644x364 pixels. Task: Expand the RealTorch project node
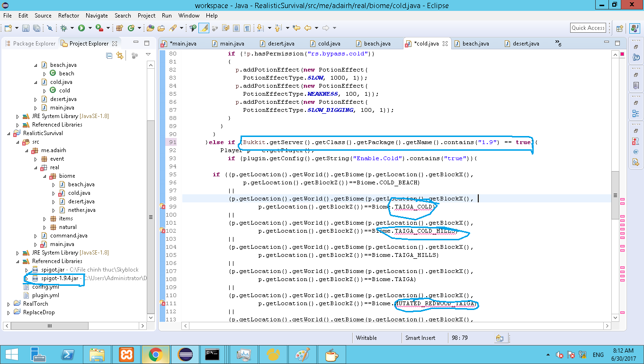click(9, 304)
